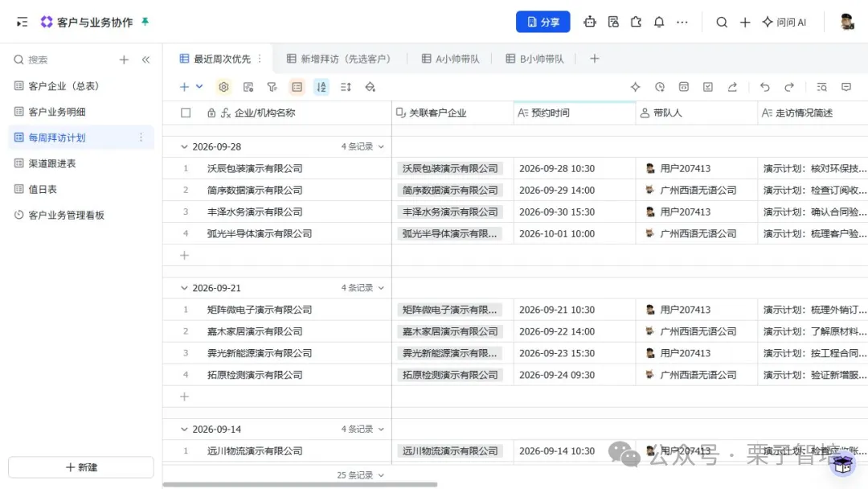868x489 pixels.
Task: Click the redo arrow
Action: [x=789, y=87]
